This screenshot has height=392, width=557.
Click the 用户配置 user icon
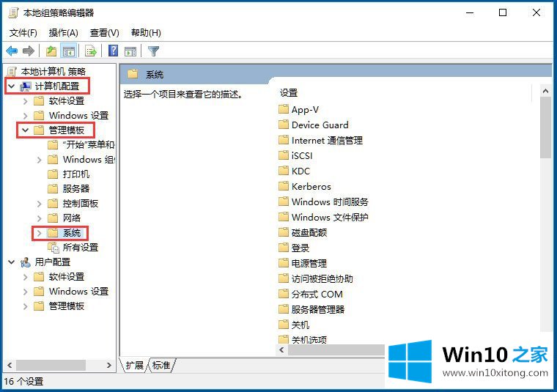click(x=25, y=262)
